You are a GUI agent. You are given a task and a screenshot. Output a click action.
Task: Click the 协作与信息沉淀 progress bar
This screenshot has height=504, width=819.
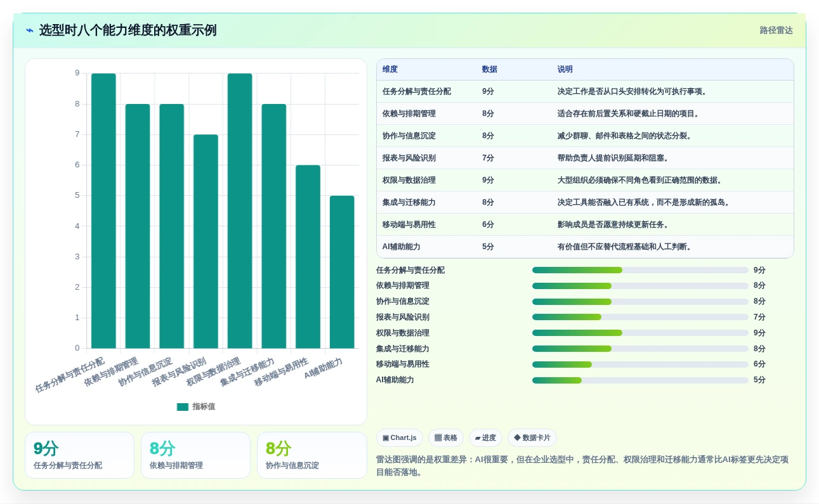(x=640, y=302)
